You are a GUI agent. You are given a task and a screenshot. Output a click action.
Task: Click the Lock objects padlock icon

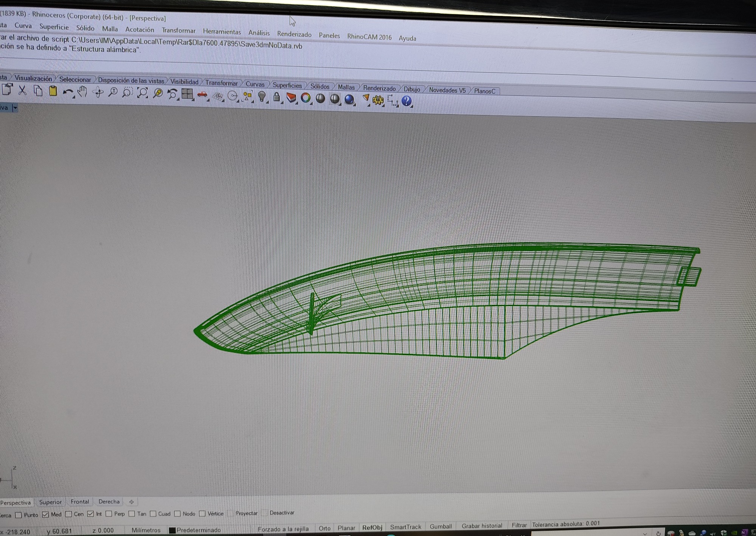point(277,97)
